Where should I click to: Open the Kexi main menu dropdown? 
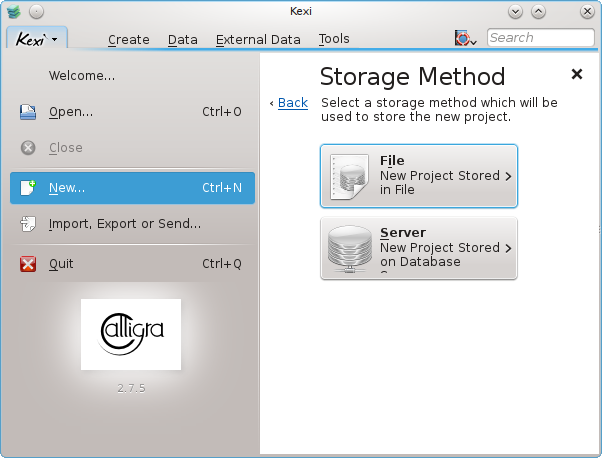click(37, 38)
